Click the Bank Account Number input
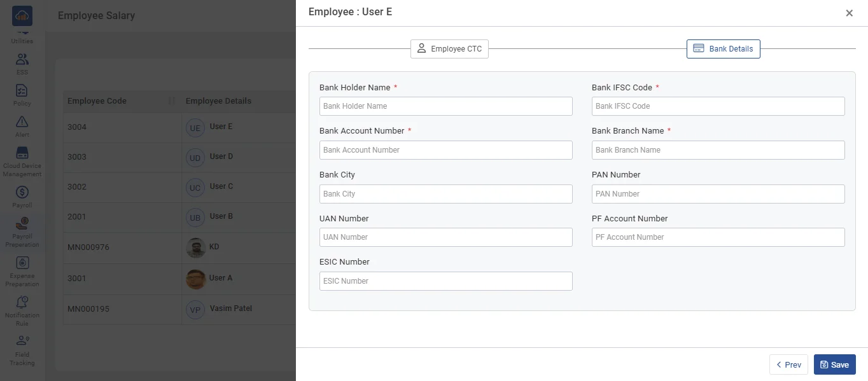Viewport: 868px width, 381px height. click(x=445, y=150)
